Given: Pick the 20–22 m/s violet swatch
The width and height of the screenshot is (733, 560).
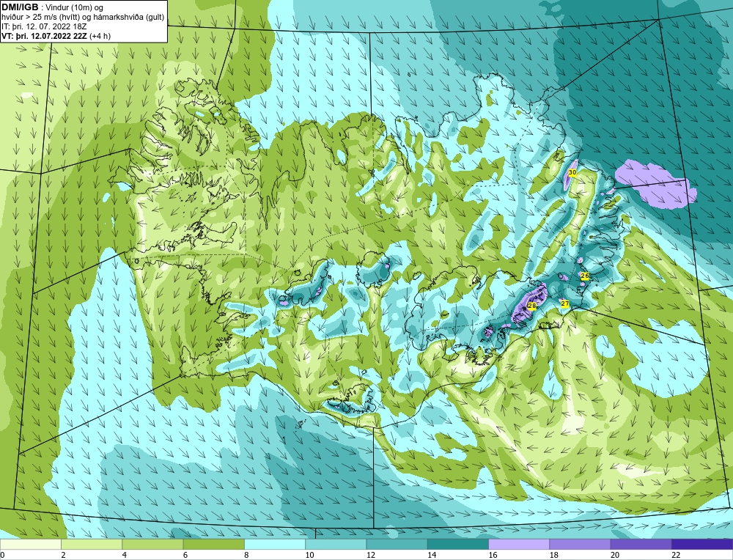Looking at the screenshot, I should pos(641,544).
